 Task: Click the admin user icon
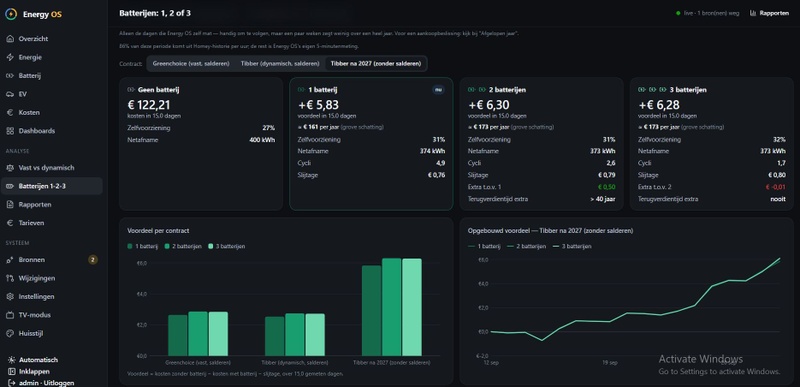click(11, 383)
